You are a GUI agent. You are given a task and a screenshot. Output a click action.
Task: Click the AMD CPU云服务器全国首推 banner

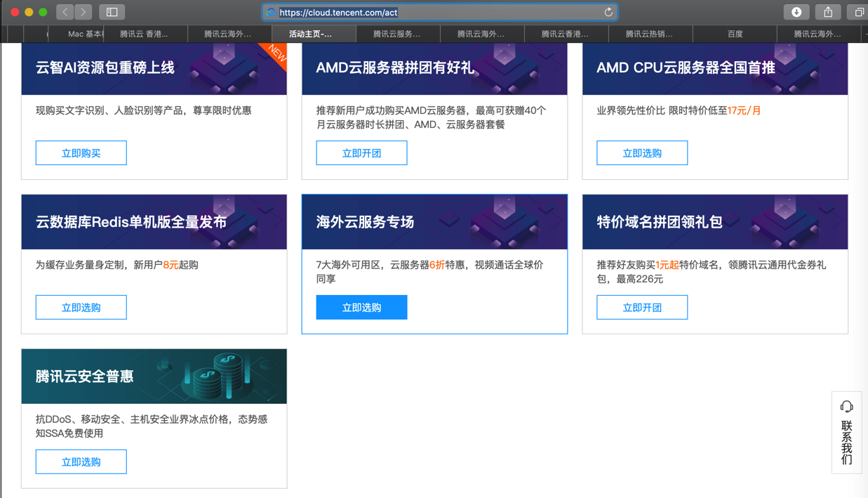click(714, 69)
